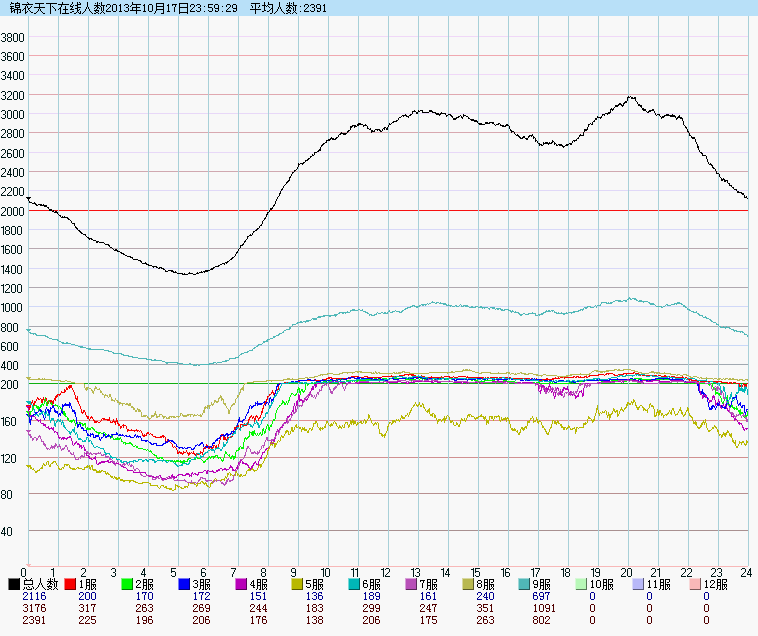
Task: Click the red 1服 legend swatch
Action: [x=71, y=583]
